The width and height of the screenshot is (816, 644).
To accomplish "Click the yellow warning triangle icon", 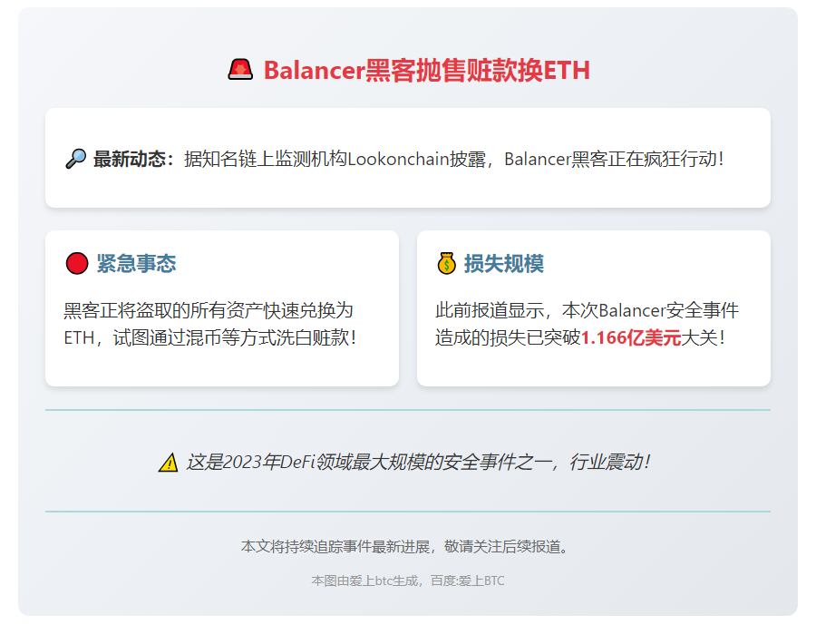I will point(168,463).
